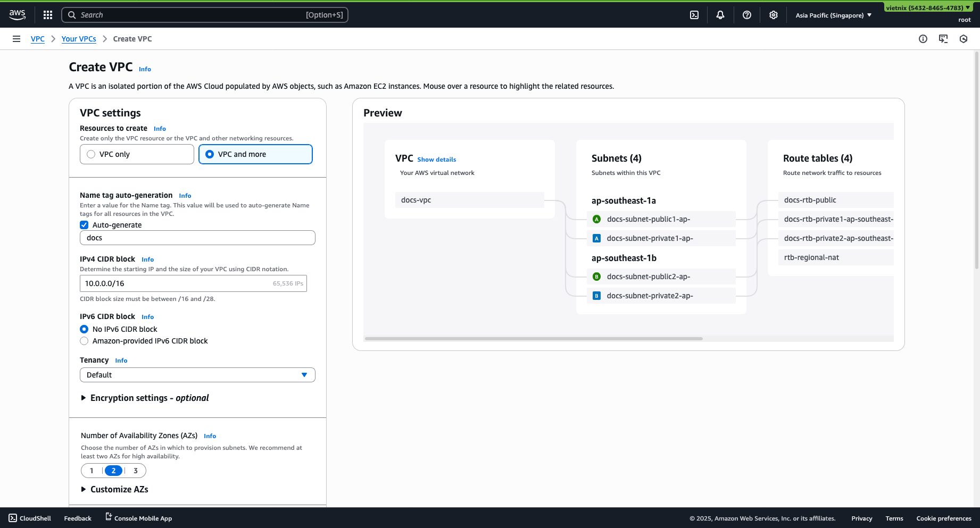This screenshot has width=980, height=528.
Task: Click the Show details link in Preview
Action: [436, 159]
